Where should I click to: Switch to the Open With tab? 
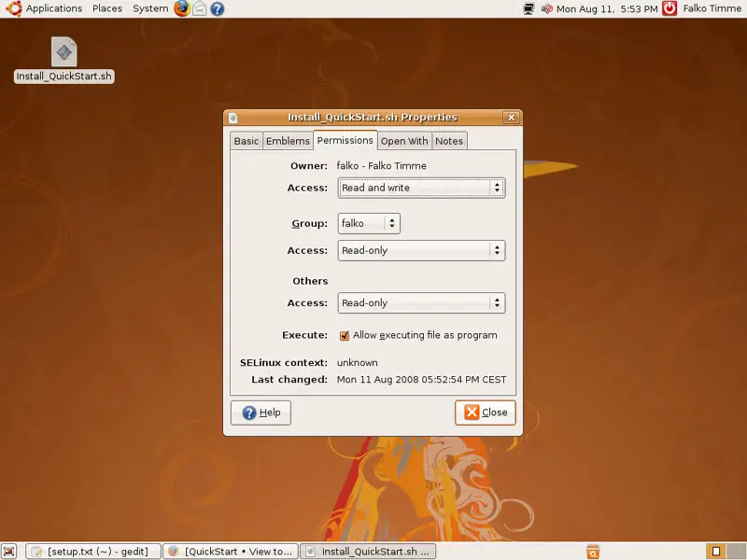(x=404, y=141)
